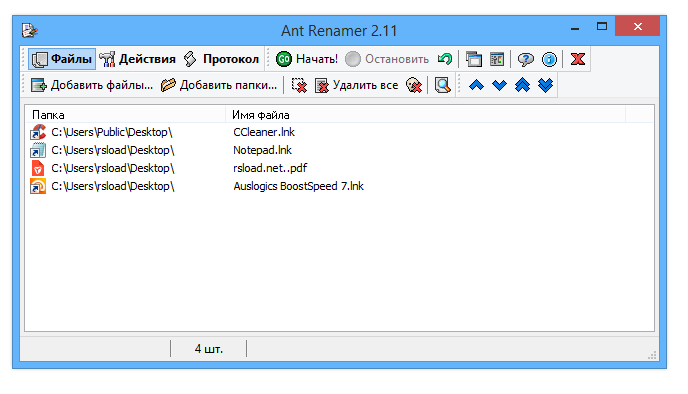Click the red PDF file icon
Viewport: 688px width, 394px height.
click(x=38, y=168)
